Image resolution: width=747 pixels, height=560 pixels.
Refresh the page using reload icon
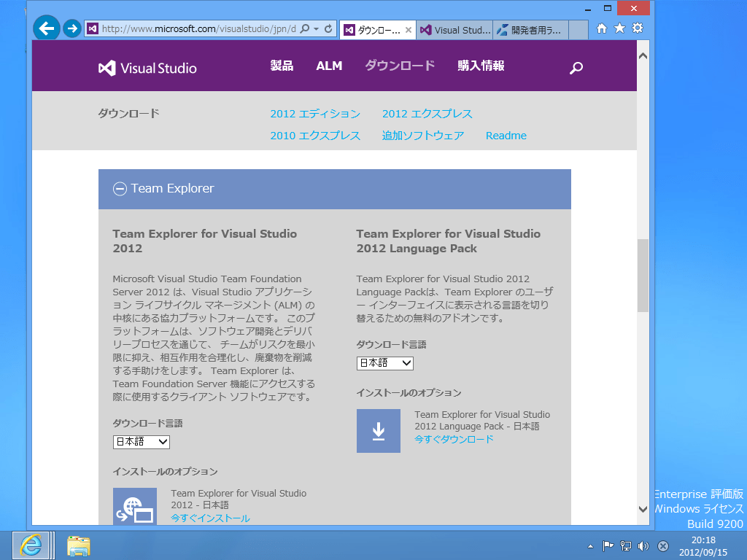(328, 28)
